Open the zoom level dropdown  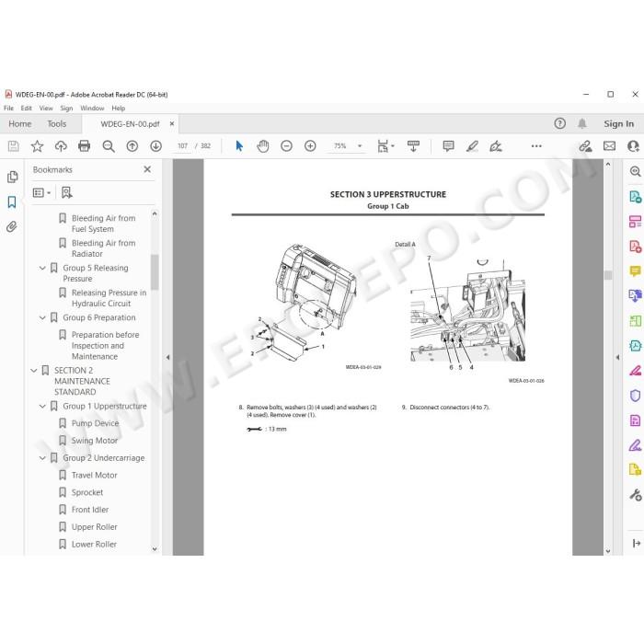point(360,145)
